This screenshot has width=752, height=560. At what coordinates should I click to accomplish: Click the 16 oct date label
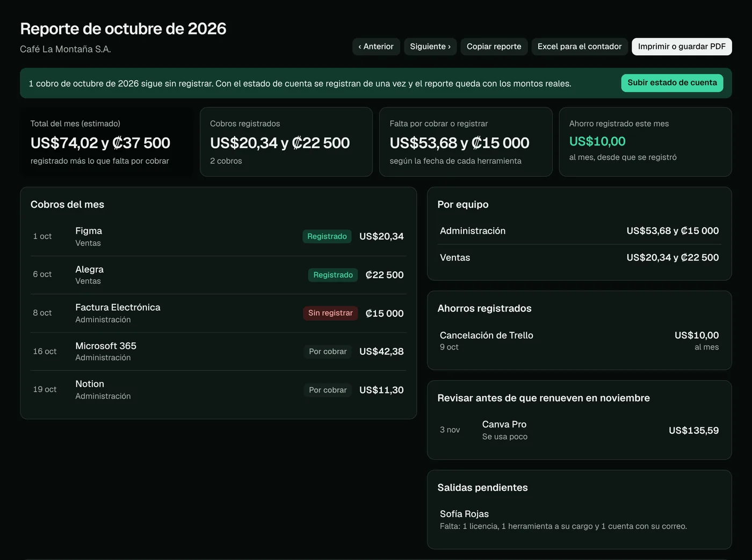tap(45, 352)
